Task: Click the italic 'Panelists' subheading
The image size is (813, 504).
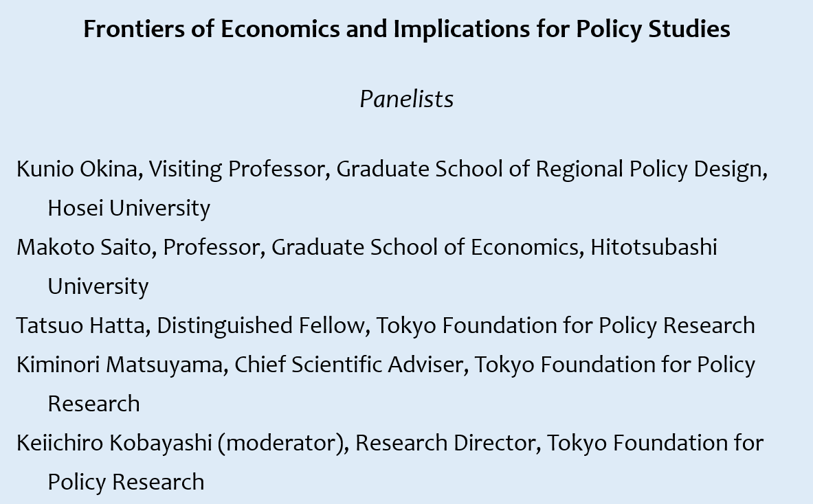Action: coord(407,99)
